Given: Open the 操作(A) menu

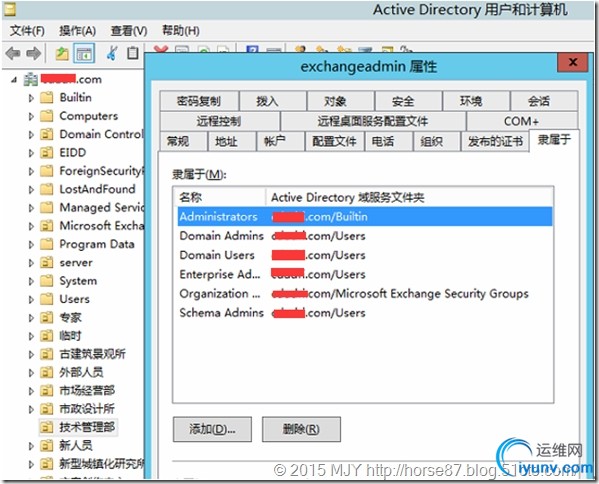Looking at the screenshot, I should (x=78, y=31).
